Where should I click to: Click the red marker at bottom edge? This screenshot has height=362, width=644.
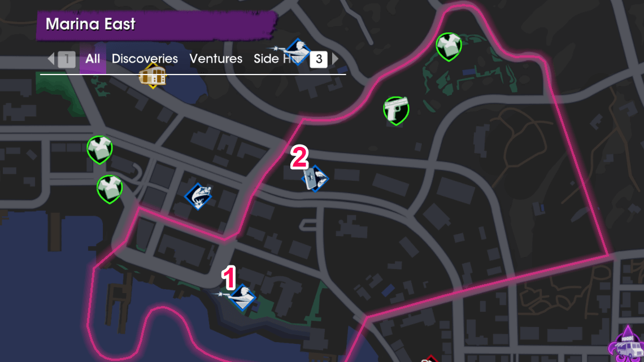point(429,359)
